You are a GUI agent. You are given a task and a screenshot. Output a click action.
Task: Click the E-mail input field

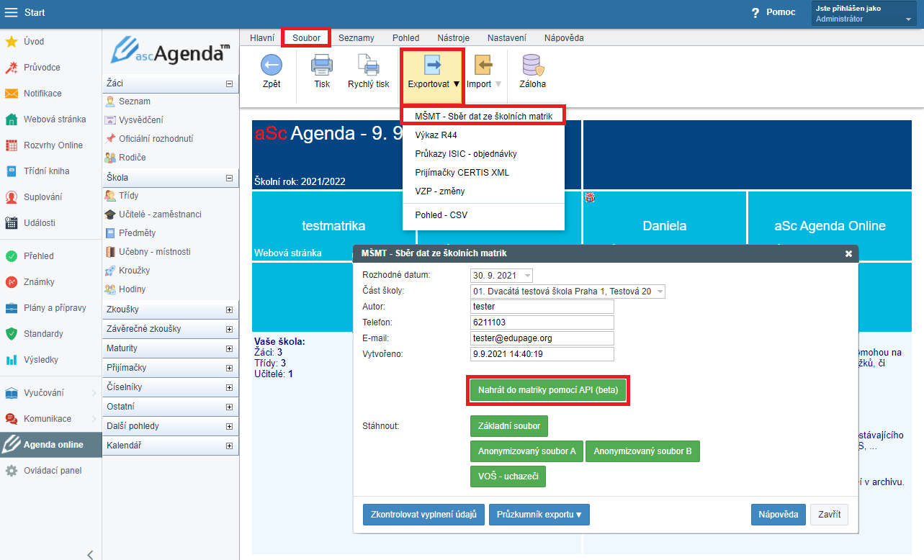pos(542,338)
